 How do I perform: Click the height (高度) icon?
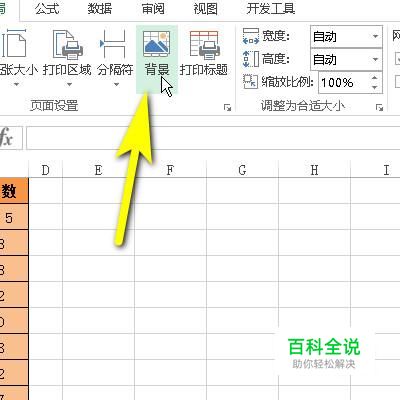point(251,59)
